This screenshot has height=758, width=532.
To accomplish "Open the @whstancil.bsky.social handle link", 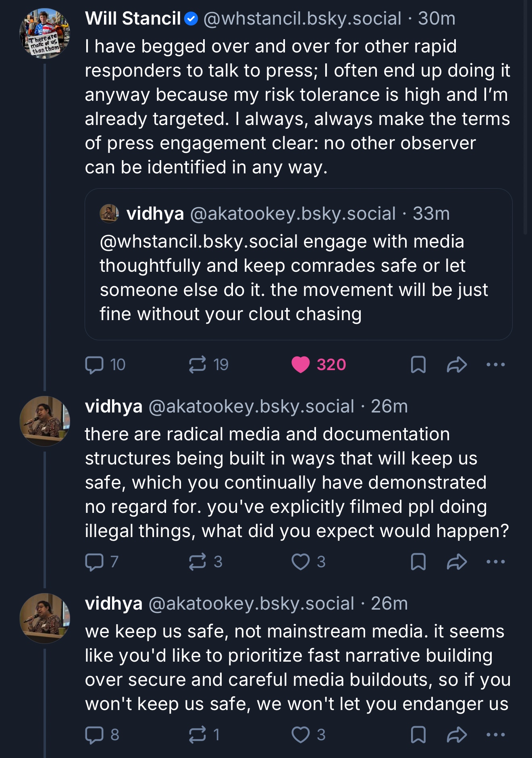I will [302, 19].
